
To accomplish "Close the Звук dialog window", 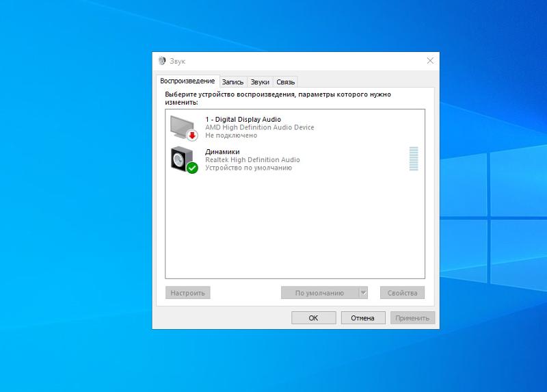I will (x=430, y=61).
